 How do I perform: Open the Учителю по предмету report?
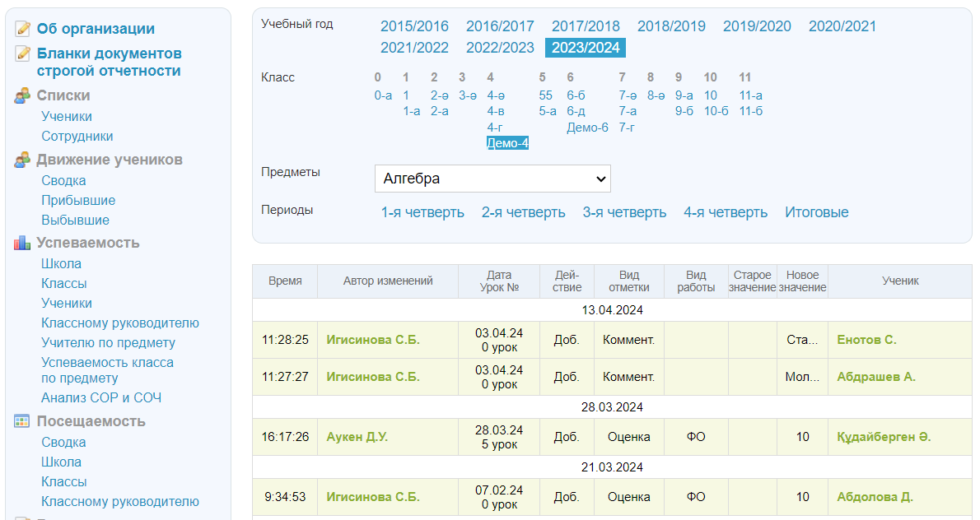pos(108,343)
